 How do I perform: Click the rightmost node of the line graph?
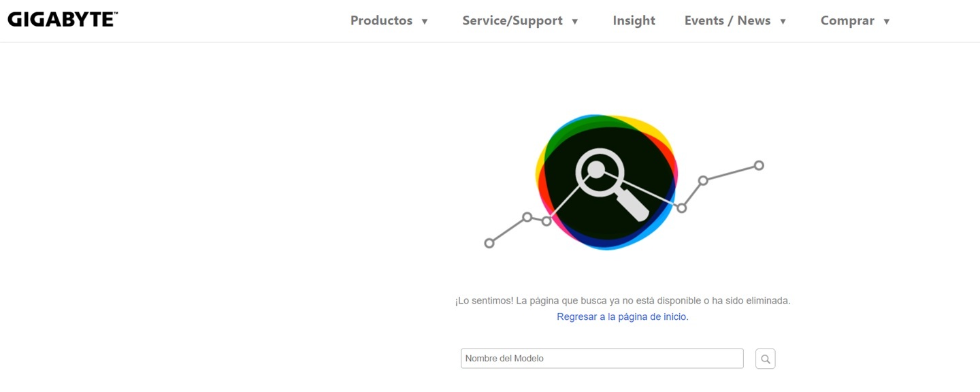click(759, 165)
